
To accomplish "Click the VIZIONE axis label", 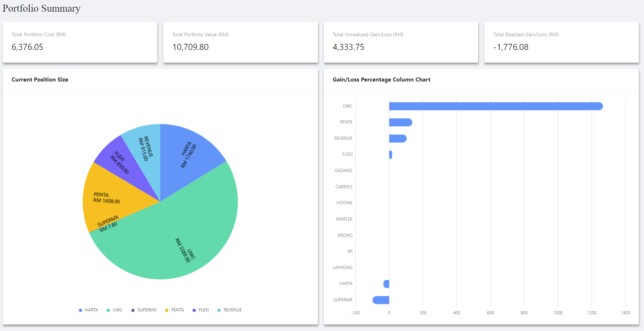I will pyautogui.click(x=344, y=203).
